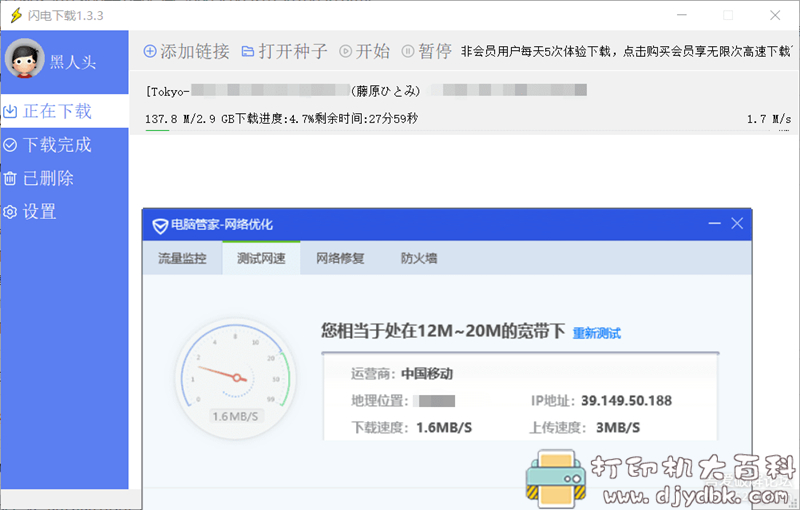Switch to 流量监控 tab
This screenshot has width=800, height=510.
point(182,258)
